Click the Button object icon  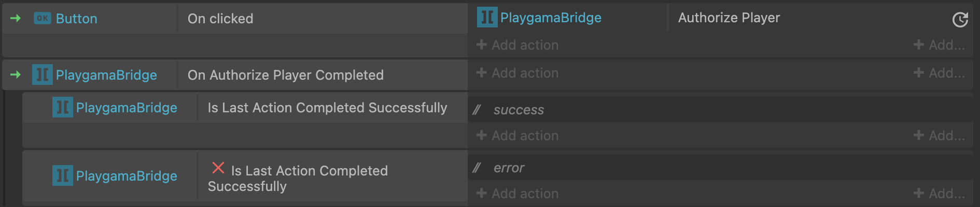pyautogui.click(x=42, y=19)
